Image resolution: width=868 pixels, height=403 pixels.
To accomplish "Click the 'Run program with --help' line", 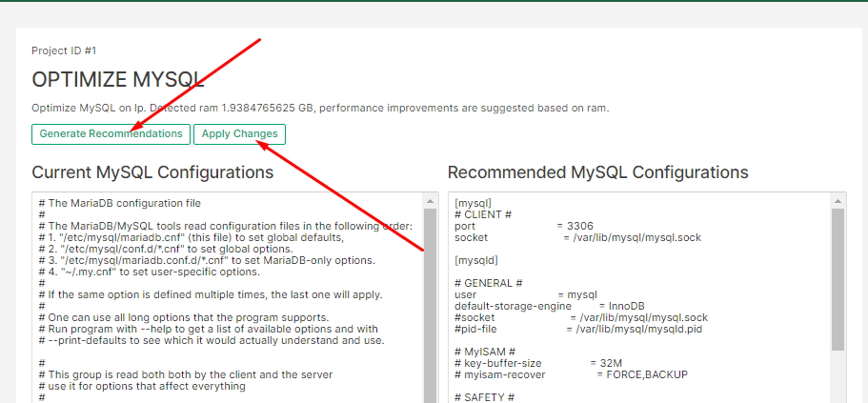I will click(208, 330).
